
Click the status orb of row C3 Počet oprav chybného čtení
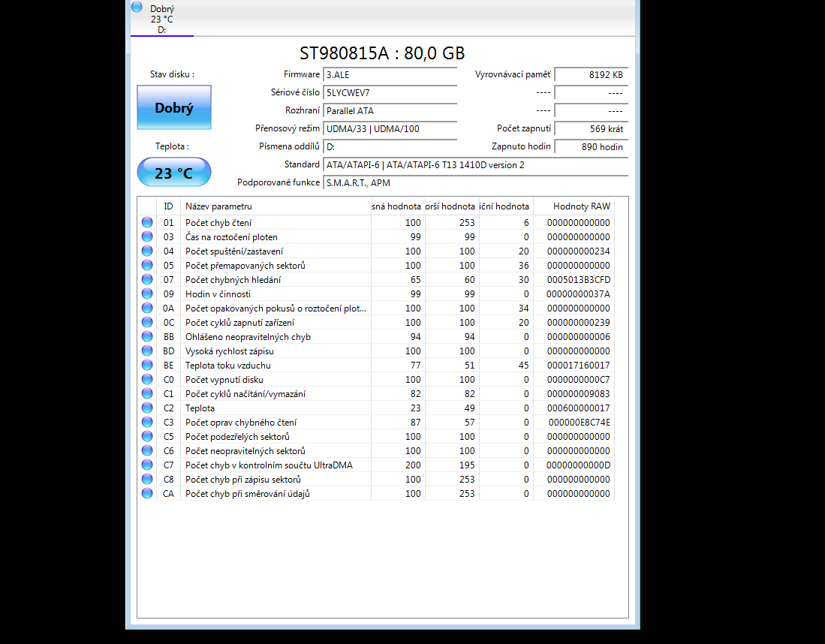pos(147,422)
